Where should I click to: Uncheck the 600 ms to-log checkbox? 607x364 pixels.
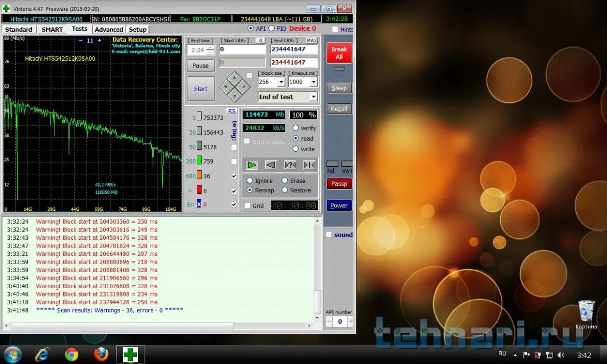(x=234, y=176)
